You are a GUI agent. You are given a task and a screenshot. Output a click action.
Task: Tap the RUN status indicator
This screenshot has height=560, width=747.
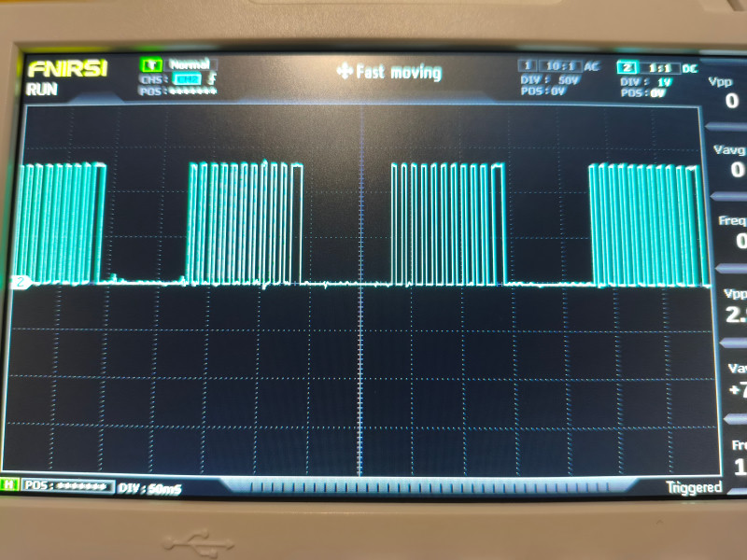42,90
